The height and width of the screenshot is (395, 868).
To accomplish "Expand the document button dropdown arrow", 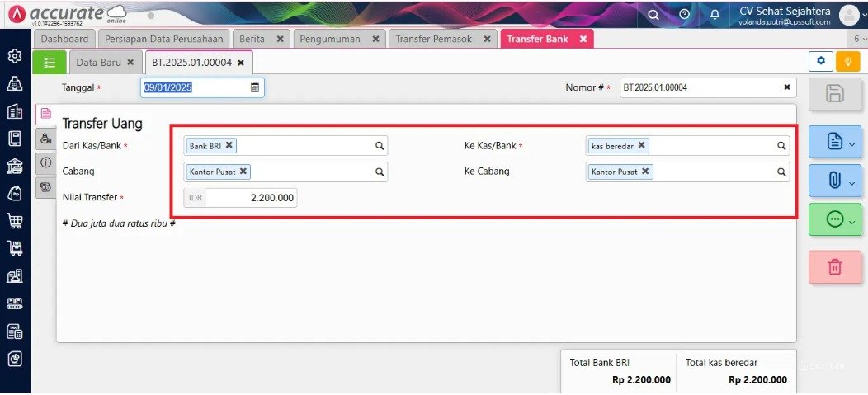I will pos(852,143).
